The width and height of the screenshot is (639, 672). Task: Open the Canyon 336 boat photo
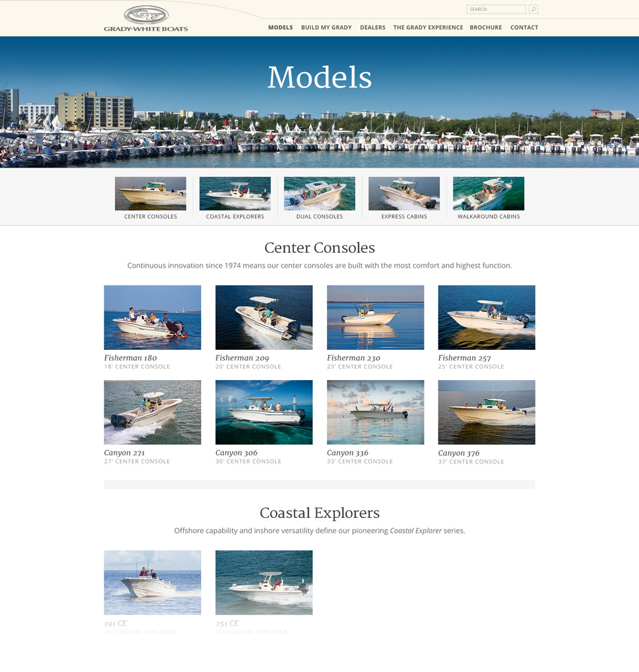click(x=375, y=412)
